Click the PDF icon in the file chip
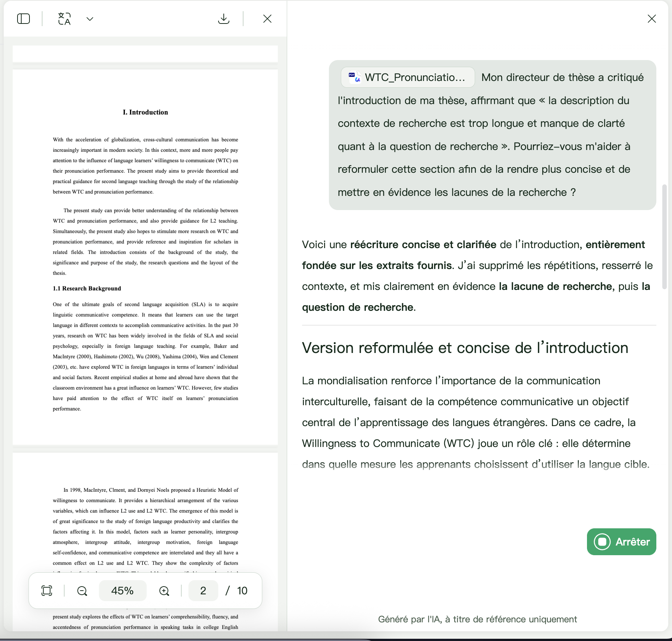Viewport: 672px width, 641px height. click(x=354, y=77)
